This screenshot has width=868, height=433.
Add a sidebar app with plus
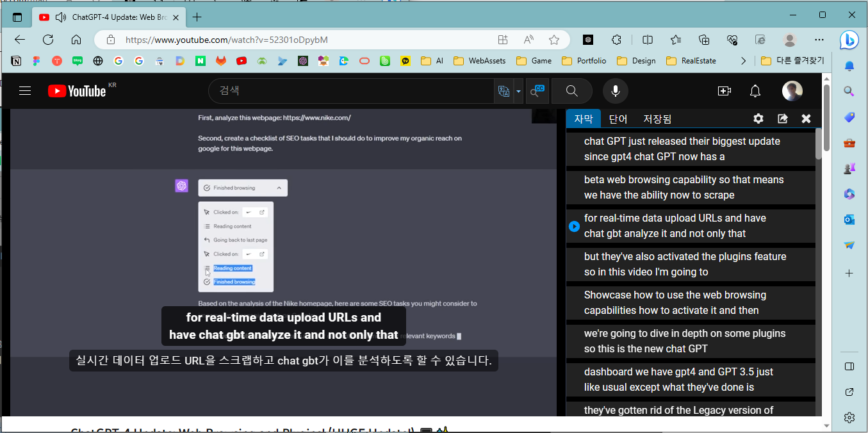tap(849, 273)
